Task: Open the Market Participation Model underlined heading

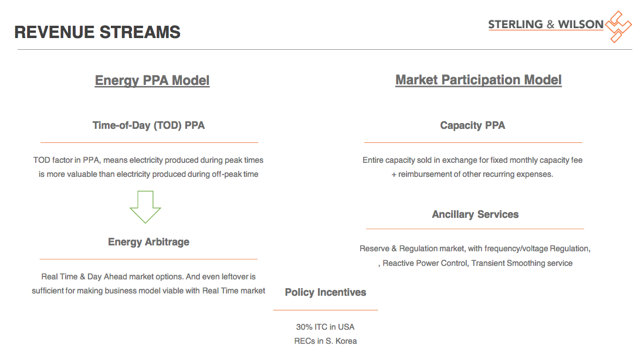Action: tap(479, 80)
